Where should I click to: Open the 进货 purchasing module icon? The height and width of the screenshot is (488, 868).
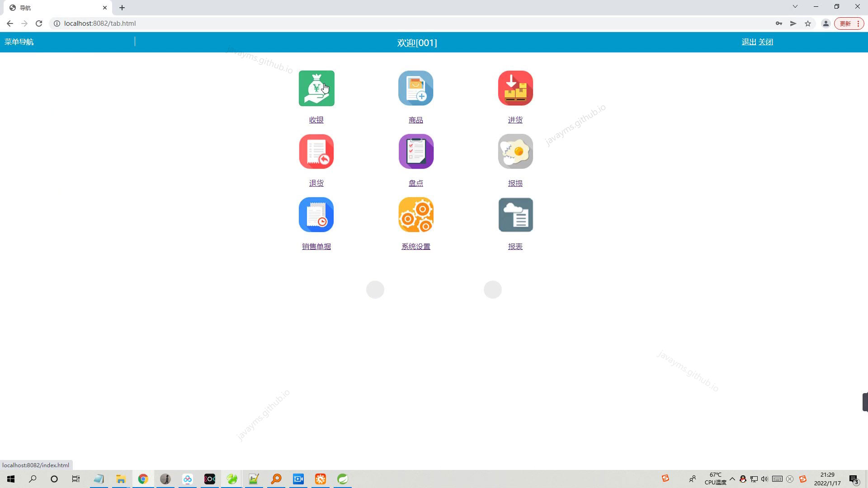pos(515,88)
